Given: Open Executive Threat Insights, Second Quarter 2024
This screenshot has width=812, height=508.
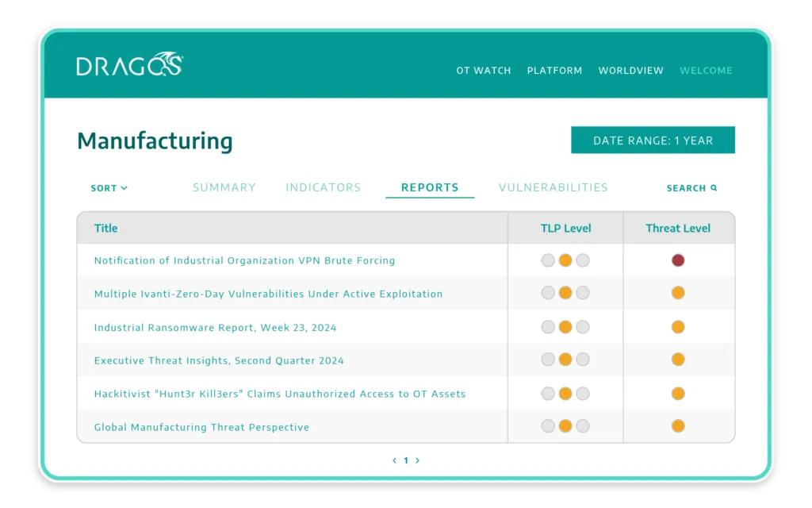Looking at the screenshot, I should pyautogui.click(x=219, y=361).
